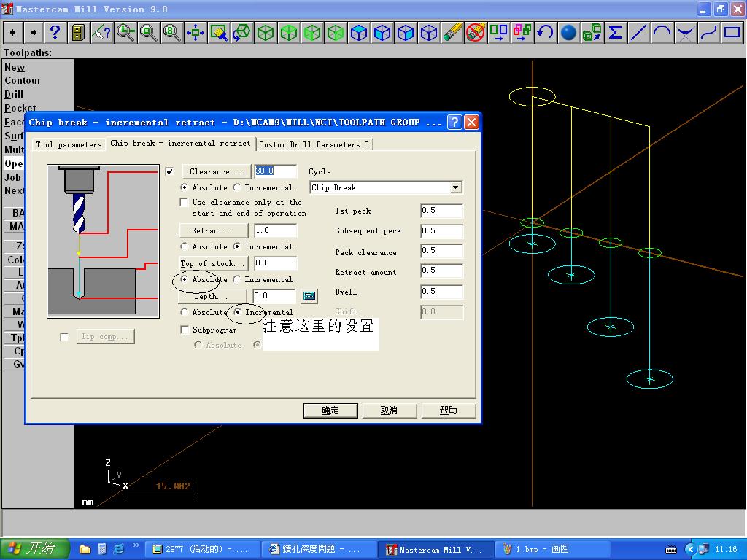The image size is (747, 560).
Task: Switch to Custom Drill Parameters 3 tab
Action: click(314, 145)
